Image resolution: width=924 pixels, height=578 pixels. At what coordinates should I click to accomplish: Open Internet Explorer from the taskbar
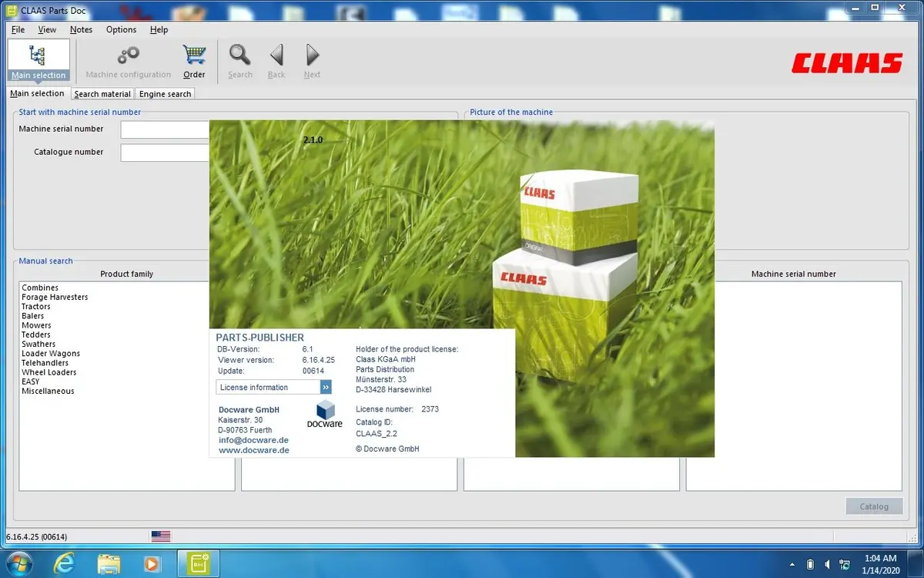point(65,563)
